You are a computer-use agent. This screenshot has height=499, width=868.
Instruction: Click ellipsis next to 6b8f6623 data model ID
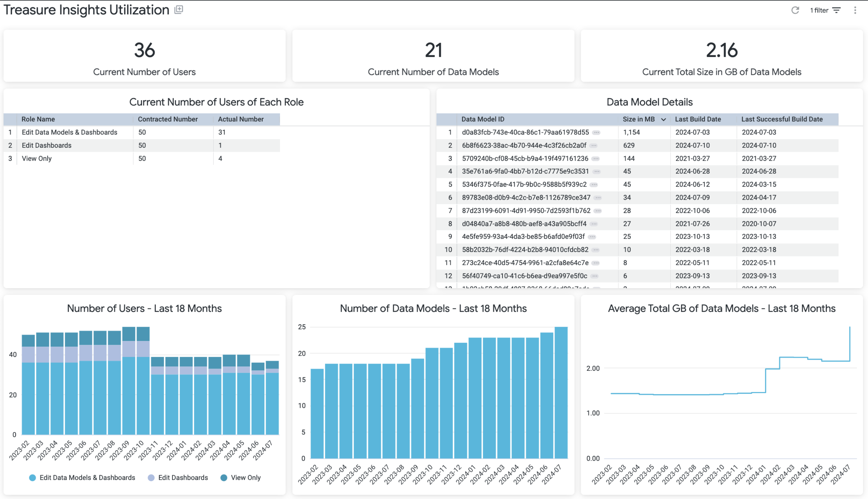[x=594, y=146]
